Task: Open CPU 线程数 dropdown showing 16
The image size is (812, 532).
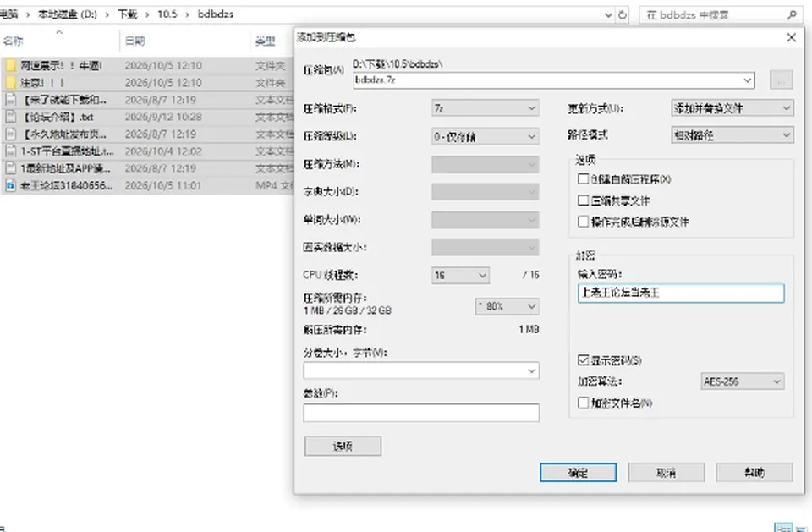Action: tap(460, 275)
